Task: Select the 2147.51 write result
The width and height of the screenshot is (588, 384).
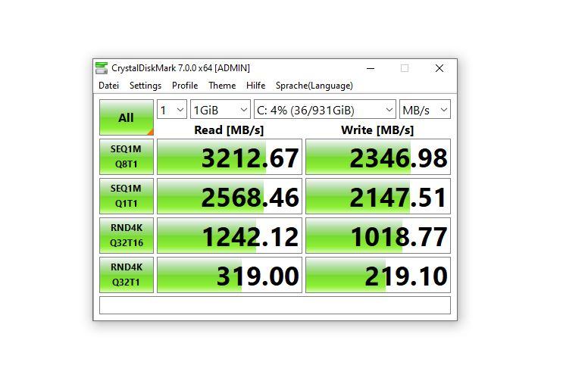Action: tap(378, 196)
